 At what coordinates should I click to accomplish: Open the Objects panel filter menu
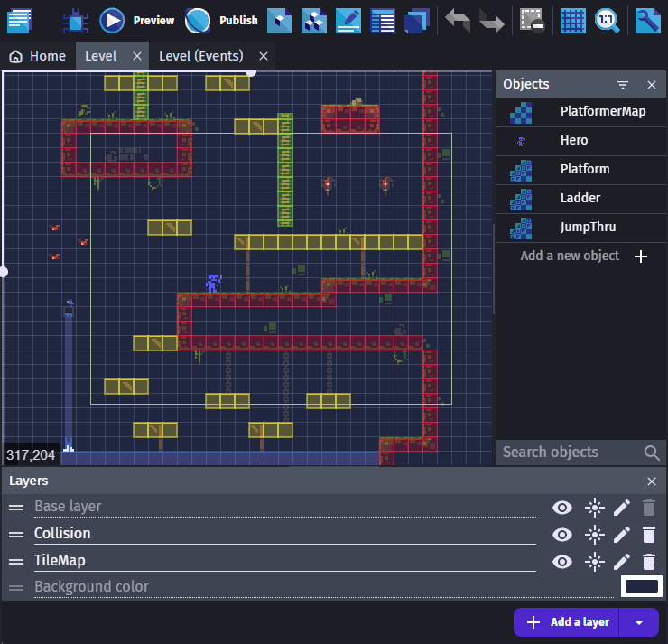pyautogui.click(x=623, y=84)
